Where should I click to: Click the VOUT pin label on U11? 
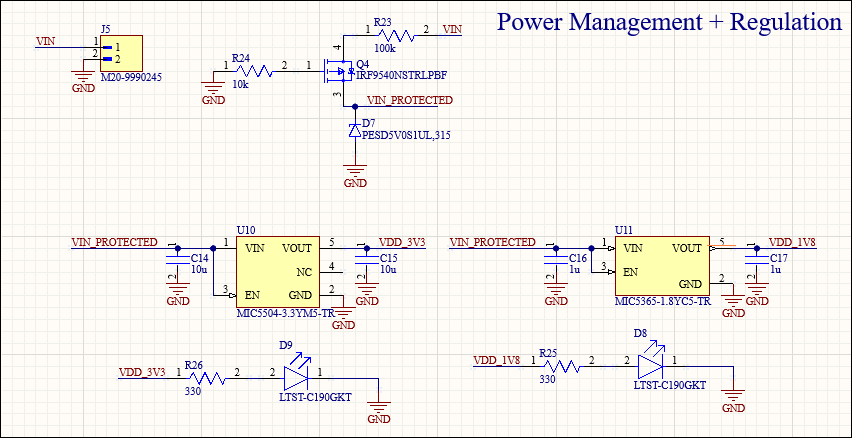(687, 248)
